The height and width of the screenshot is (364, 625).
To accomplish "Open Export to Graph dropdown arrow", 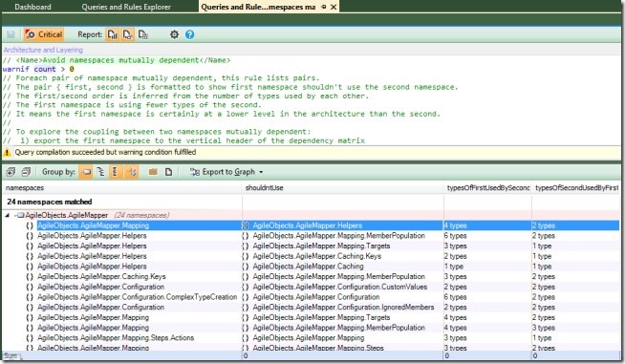I will point(261,172).
